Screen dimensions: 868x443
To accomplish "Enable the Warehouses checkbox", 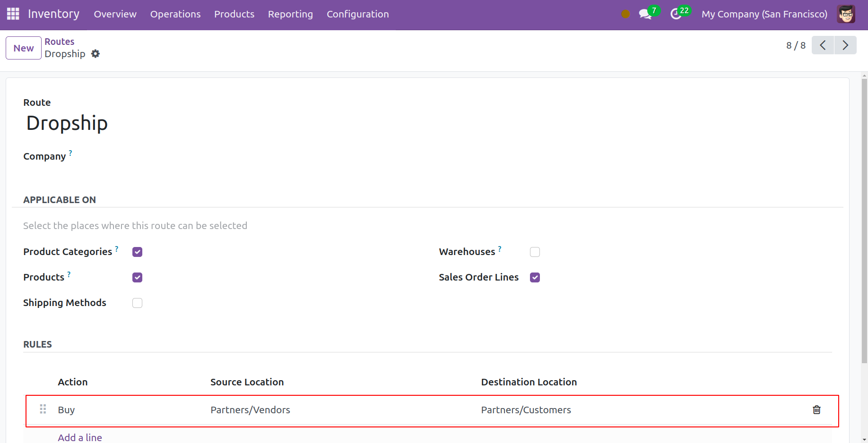I will pyautogui.click(x=535, y=252).
